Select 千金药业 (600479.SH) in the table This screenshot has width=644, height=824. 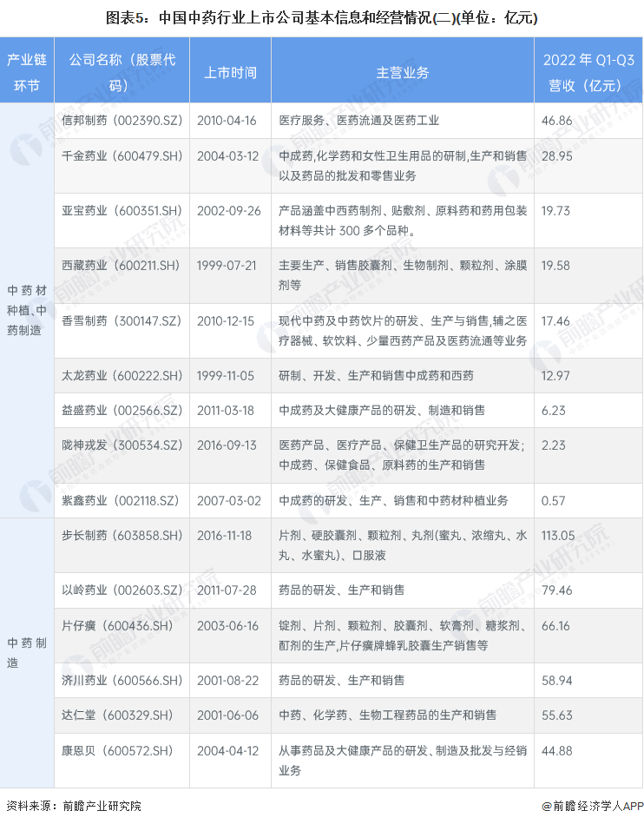click(x=121, y=154)
